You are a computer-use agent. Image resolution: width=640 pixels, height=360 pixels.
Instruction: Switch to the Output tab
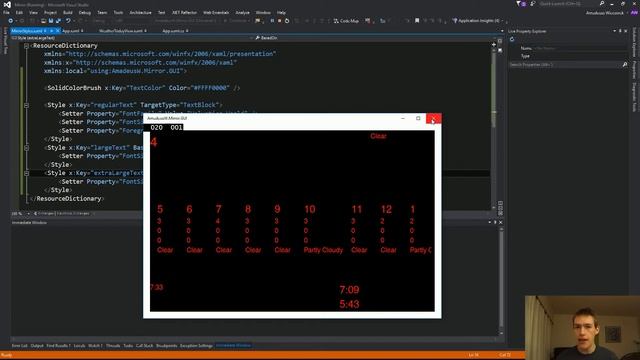pyautogui.click(x=37, y=346)
